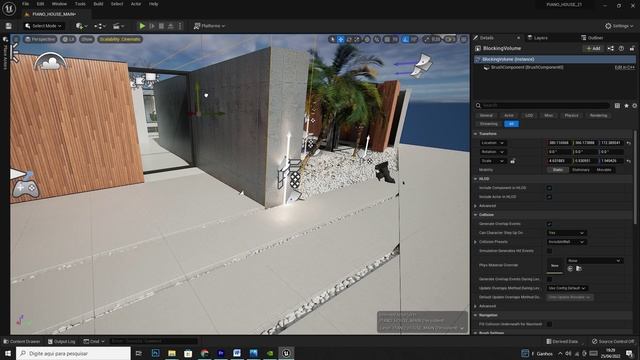The image size is (640, 360).
Task: Click the Add component button
Action: click(593, 49)
